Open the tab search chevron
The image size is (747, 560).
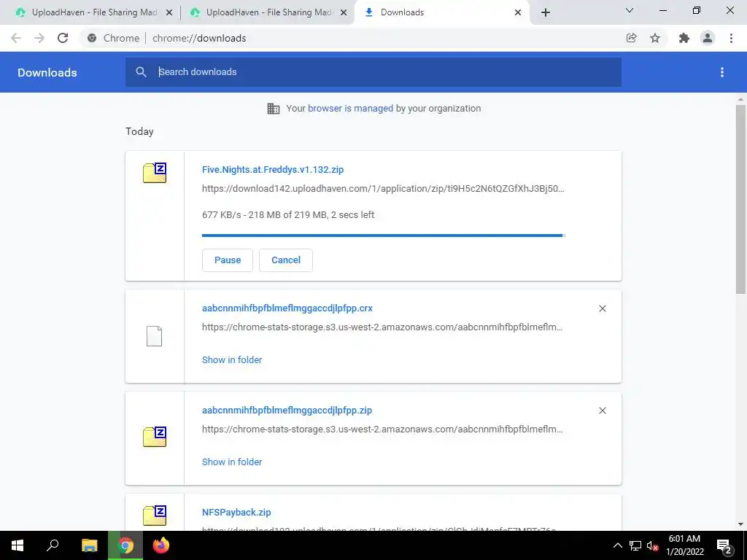(630, 10)
